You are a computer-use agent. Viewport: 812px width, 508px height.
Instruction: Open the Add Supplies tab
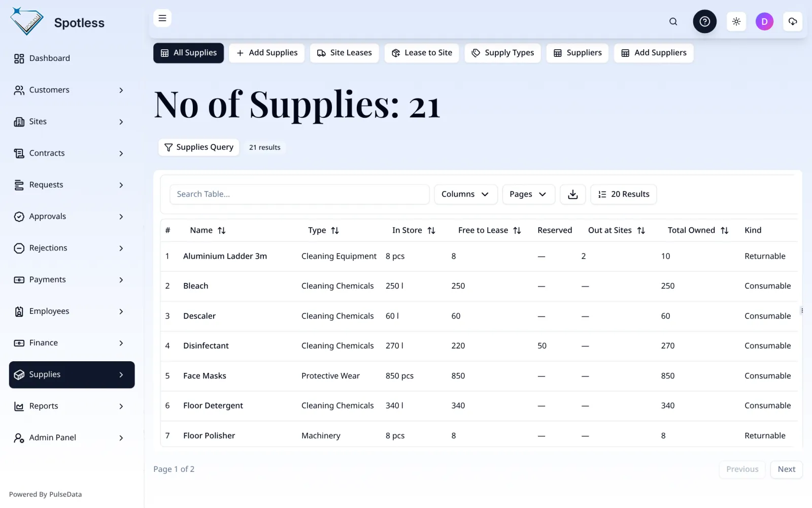266,53
